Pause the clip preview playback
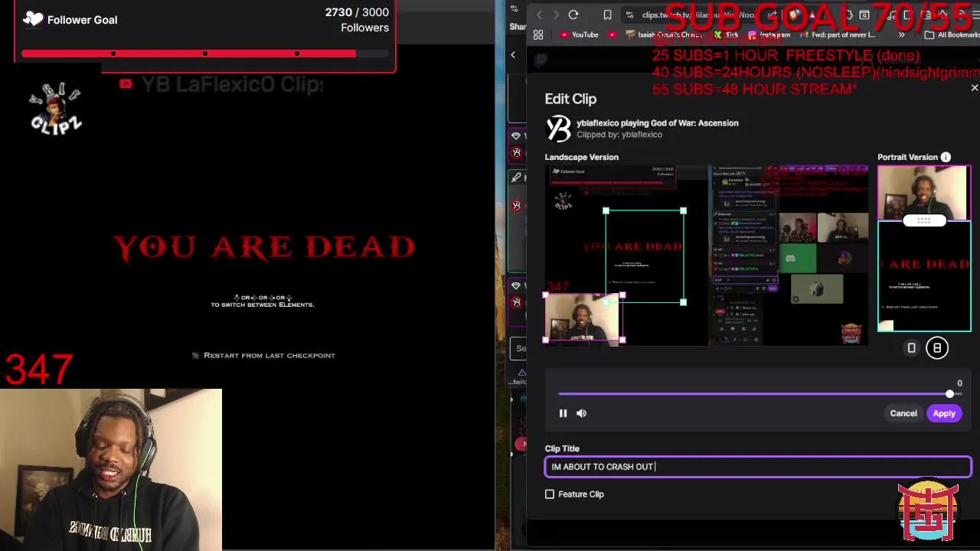 pyautogui.click(x=563, y=413)
